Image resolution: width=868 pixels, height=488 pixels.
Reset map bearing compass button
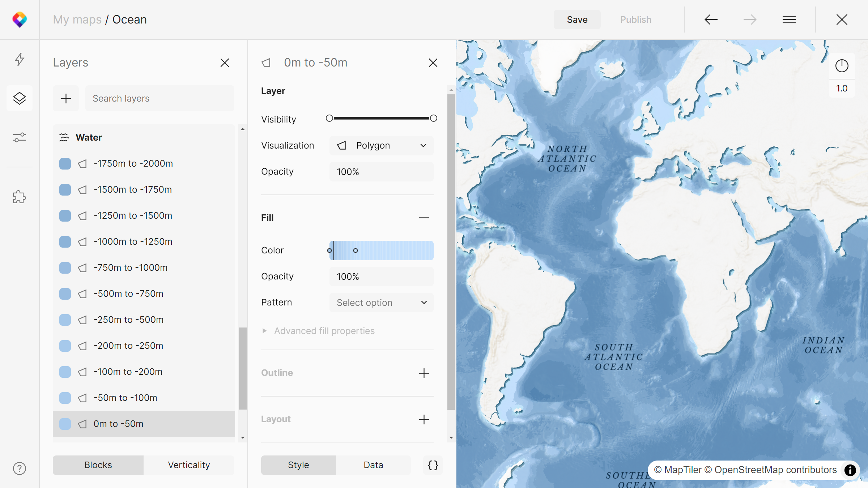coord(842,66)
